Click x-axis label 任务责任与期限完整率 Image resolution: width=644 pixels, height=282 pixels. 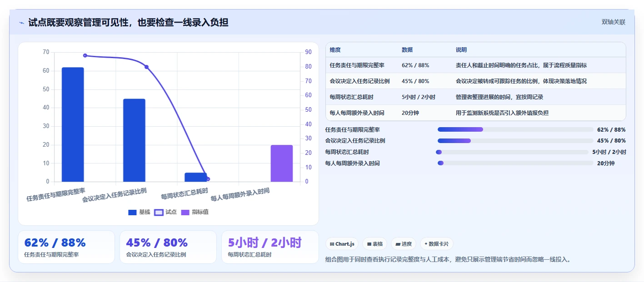56,194
